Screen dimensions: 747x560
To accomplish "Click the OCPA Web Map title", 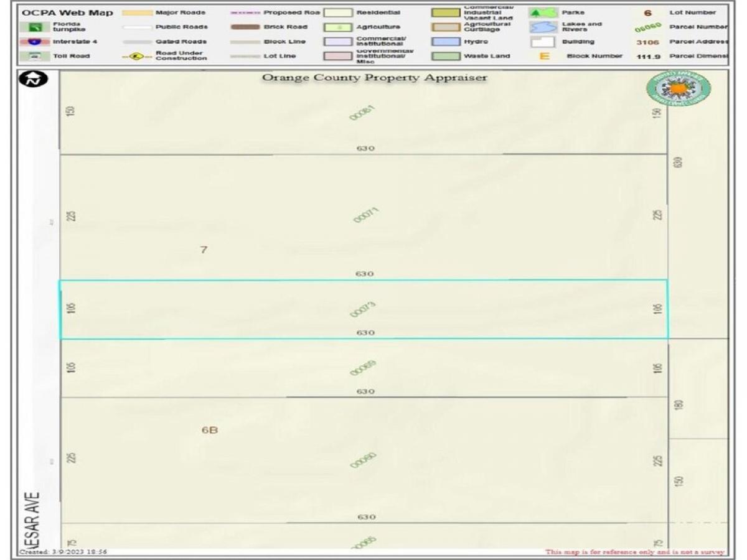I will 67,12.
